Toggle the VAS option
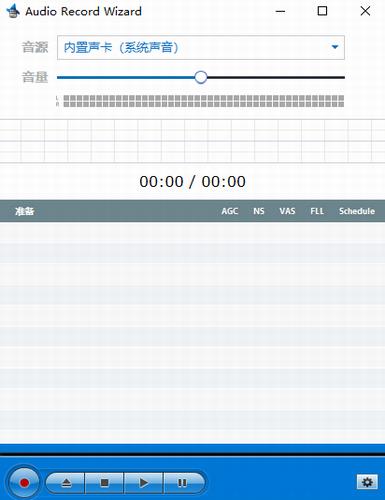385x500 pixels. point(287,211)
